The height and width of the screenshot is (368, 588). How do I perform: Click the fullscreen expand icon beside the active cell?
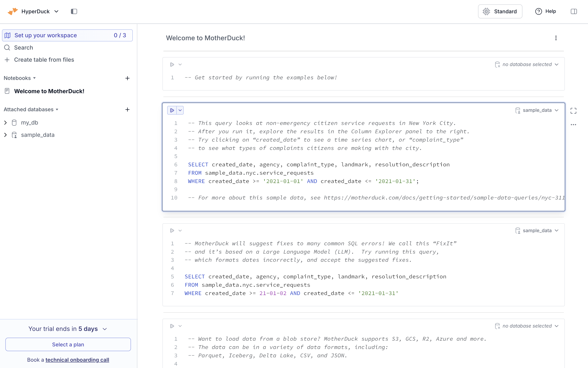tap(573, 111)
